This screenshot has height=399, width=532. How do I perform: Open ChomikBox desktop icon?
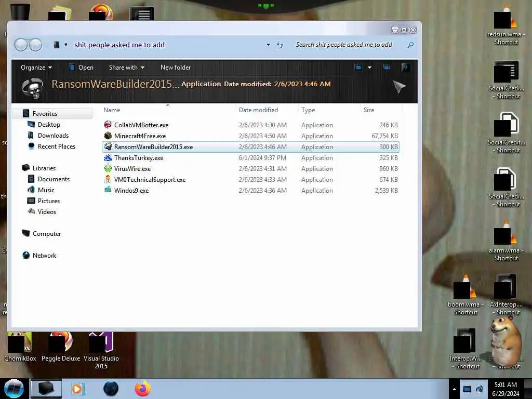click(x=20, y=347)
